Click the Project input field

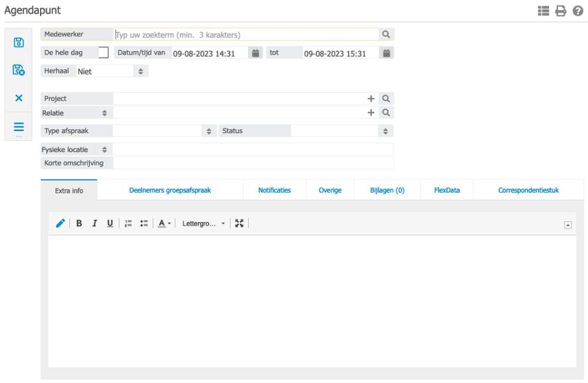coord(239,99)
